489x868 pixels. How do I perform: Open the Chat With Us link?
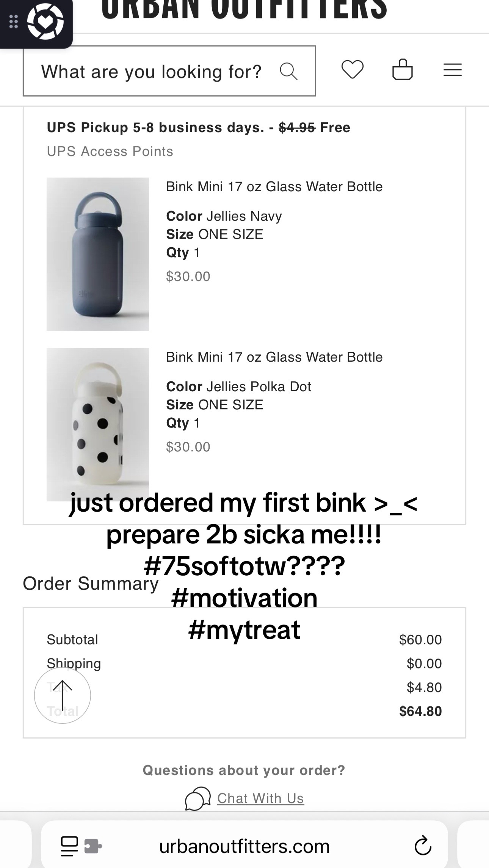[260, 798]
